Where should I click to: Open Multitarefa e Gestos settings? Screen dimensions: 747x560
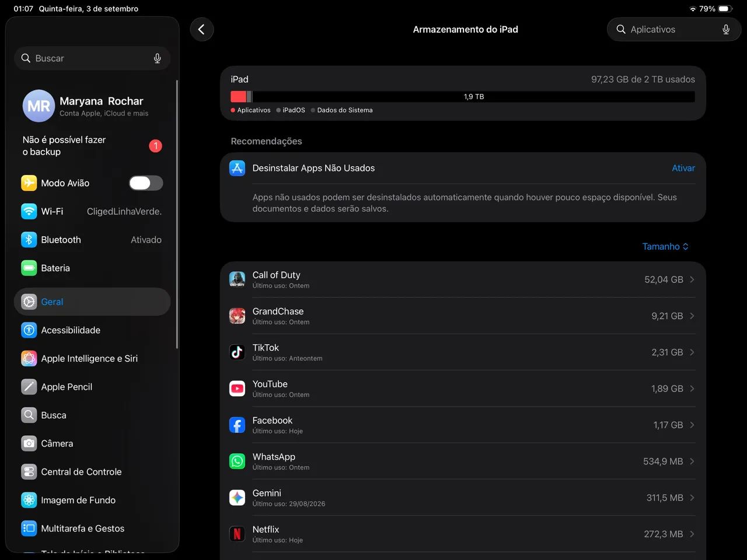92,528
